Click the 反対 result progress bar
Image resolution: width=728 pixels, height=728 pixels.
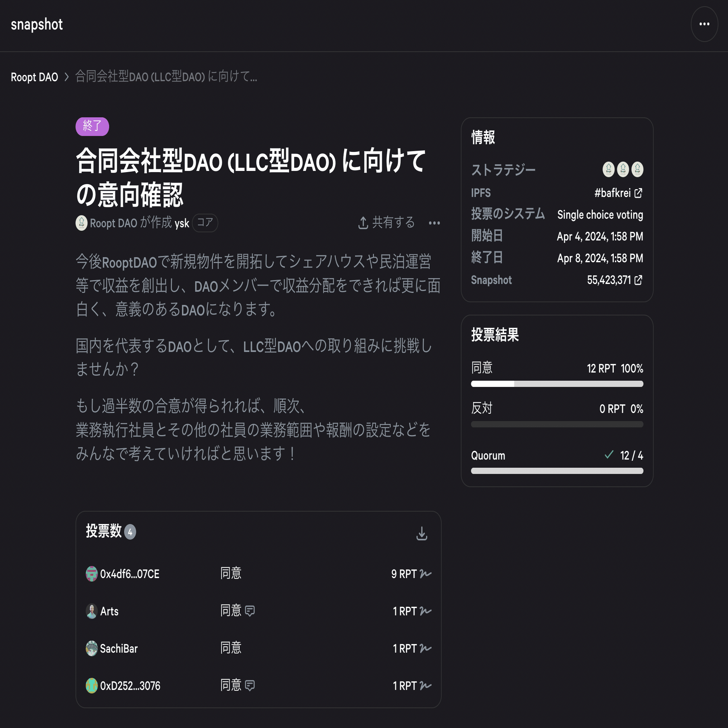coord(557,424)
